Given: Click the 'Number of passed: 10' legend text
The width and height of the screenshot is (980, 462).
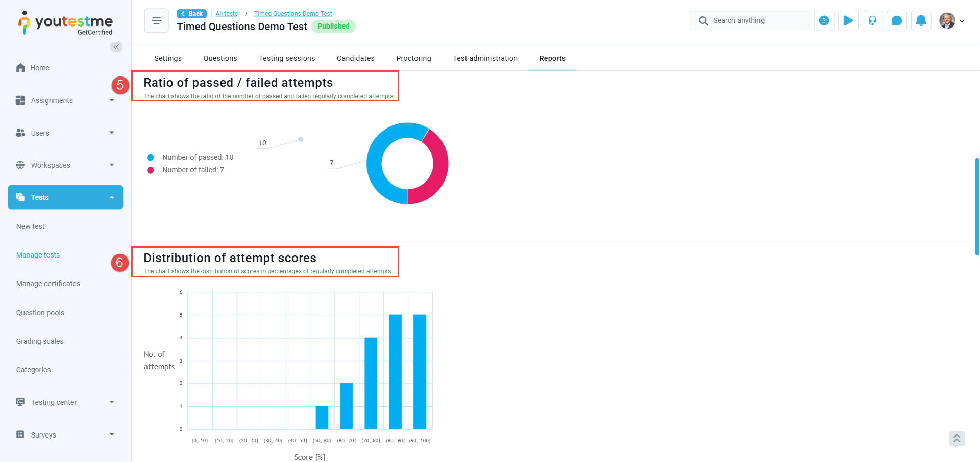Looking at the screenshot, I should pyautogui.click(x=198, y=157).
